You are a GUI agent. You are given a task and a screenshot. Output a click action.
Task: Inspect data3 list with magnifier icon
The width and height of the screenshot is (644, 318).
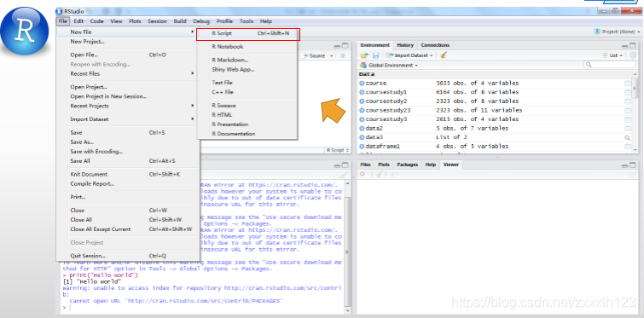tap(628, 137)
